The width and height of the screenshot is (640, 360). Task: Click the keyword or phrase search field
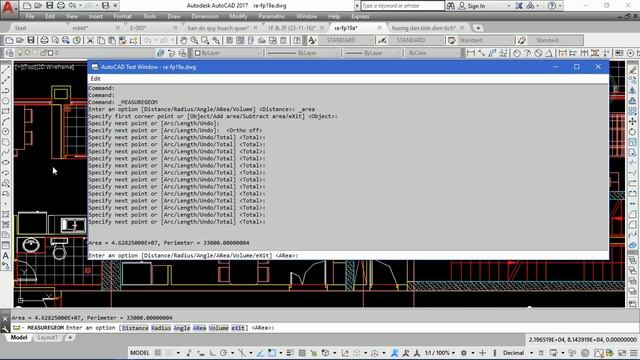(x=402, y=6)
